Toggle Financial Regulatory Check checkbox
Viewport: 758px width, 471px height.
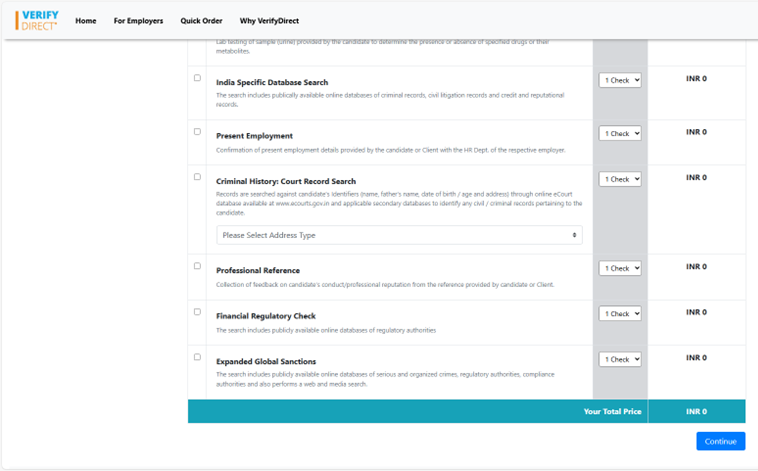click(x=197, y=312)
